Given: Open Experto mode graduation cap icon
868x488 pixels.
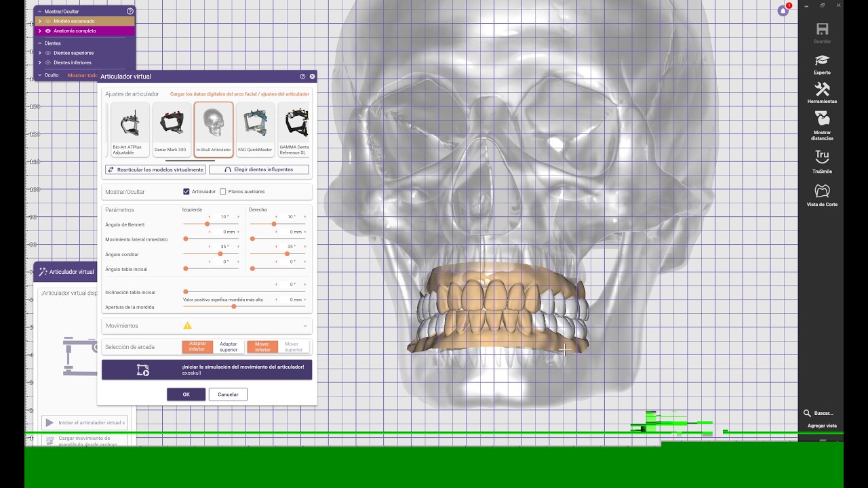Looking at the screenshot, I should (822, 60).
